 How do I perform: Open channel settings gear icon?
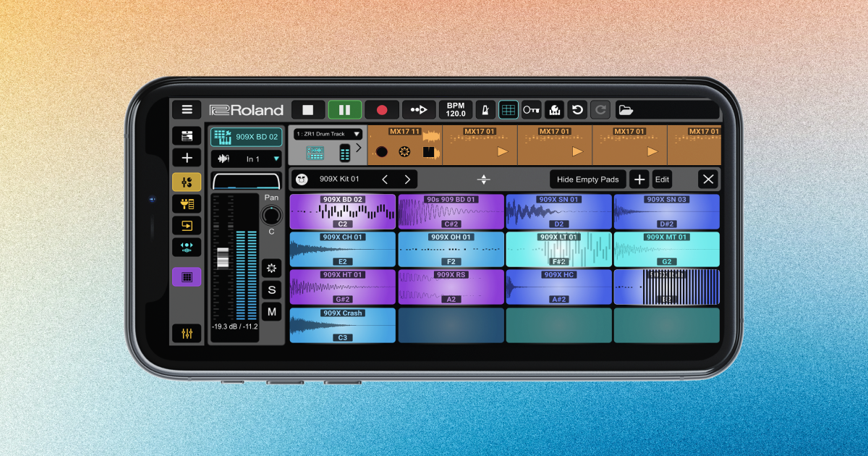271,268
